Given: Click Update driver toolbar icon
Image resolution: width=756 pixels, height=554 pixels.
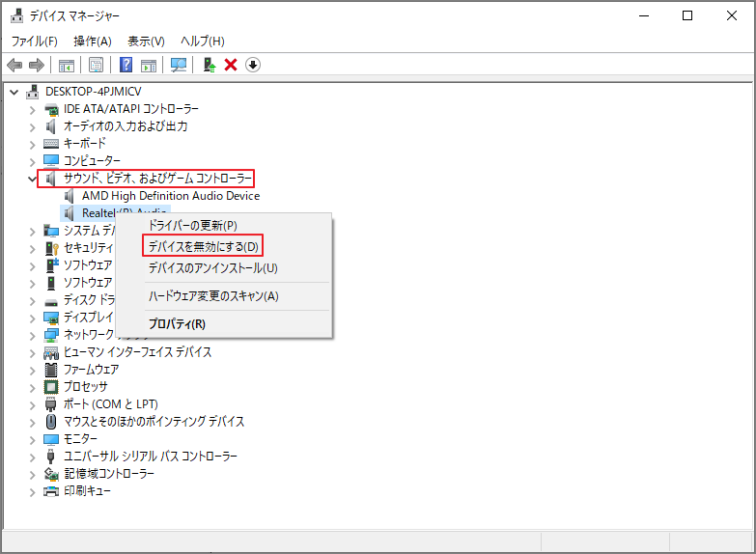Looking at the screenshot, I should coord(209,65).
